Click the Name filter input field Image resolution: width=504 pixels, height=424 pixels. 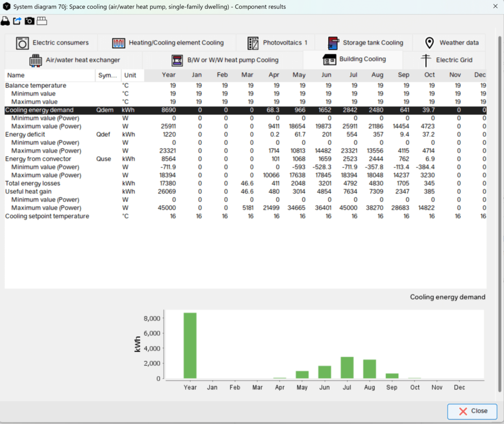(x=49, y=75)
